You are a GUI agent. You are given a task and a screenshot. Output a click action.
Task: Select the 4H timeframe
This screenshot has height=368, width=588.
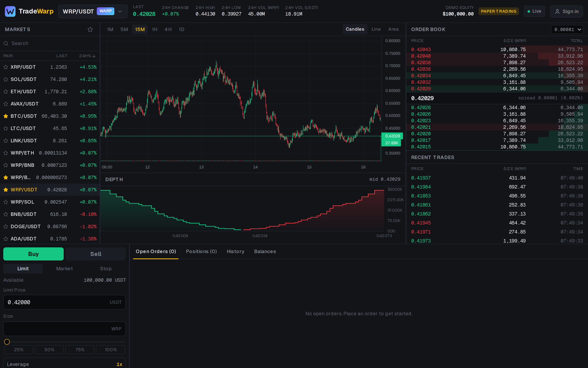168,29
